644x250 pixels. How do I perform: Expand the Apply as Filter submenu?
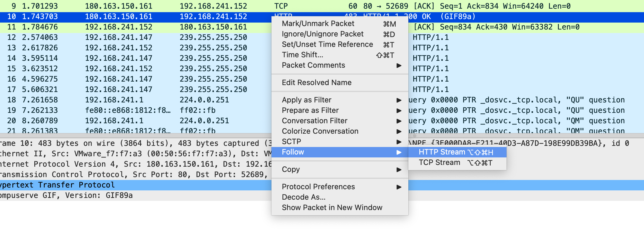[306, 100]
